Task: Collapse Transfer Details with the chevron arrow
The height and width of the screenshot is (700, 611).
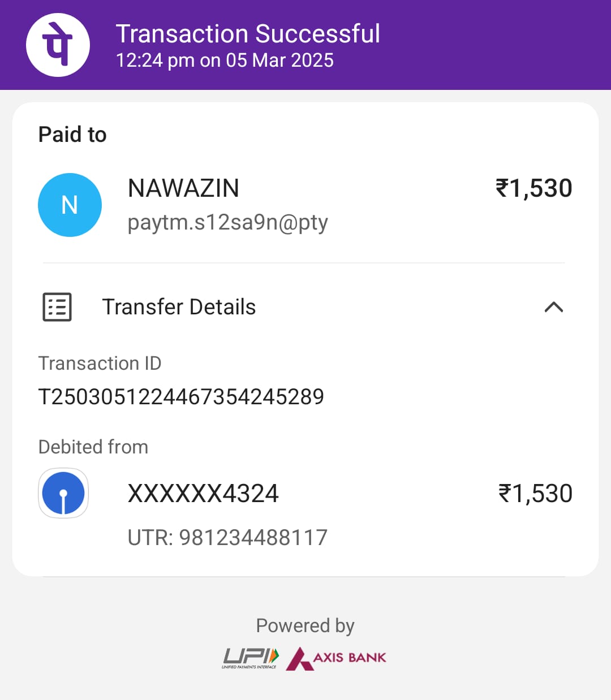Action: click(x=553, y=307)
